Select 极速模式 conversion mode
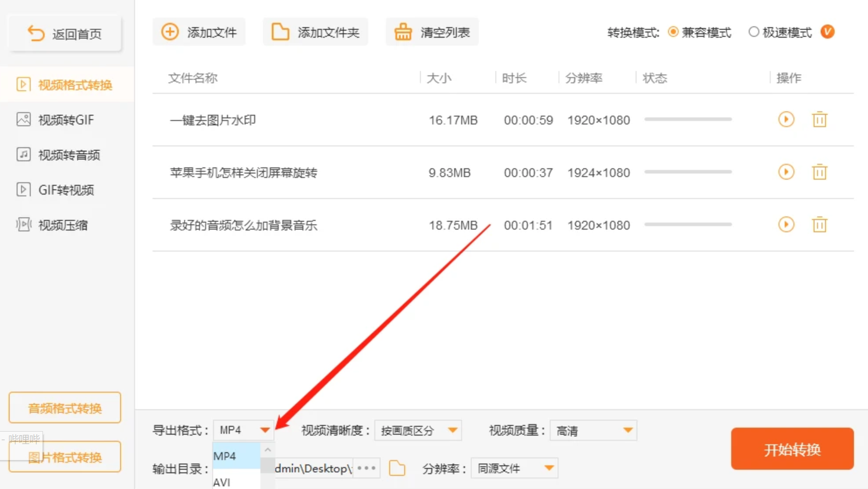This screenshot has width=868, height=489. (780, 32)
